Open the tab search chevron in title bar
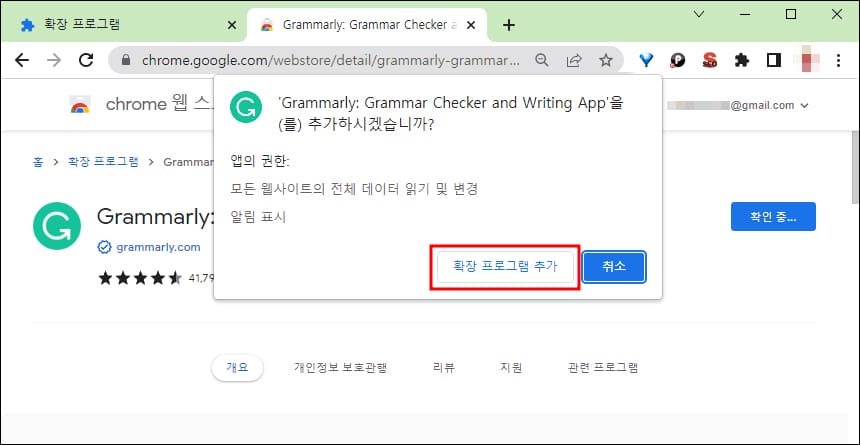Image resolution: width=860 pixels, height=445 pixels. (699, 15)
